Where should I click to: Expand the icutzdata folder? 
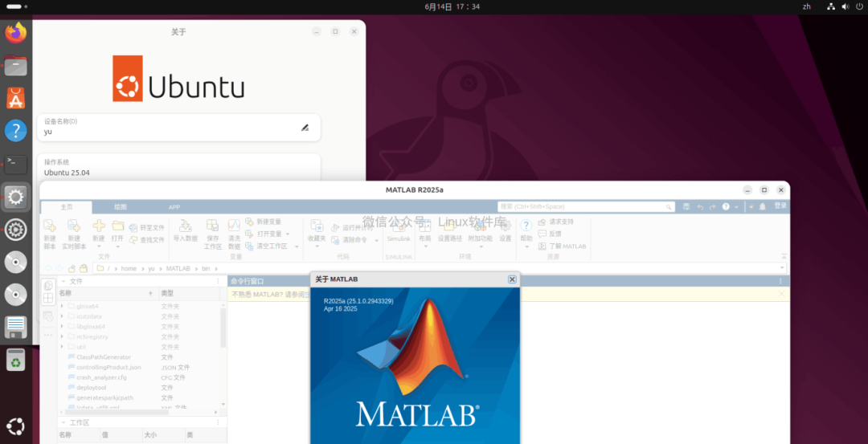tap(61, 316)
